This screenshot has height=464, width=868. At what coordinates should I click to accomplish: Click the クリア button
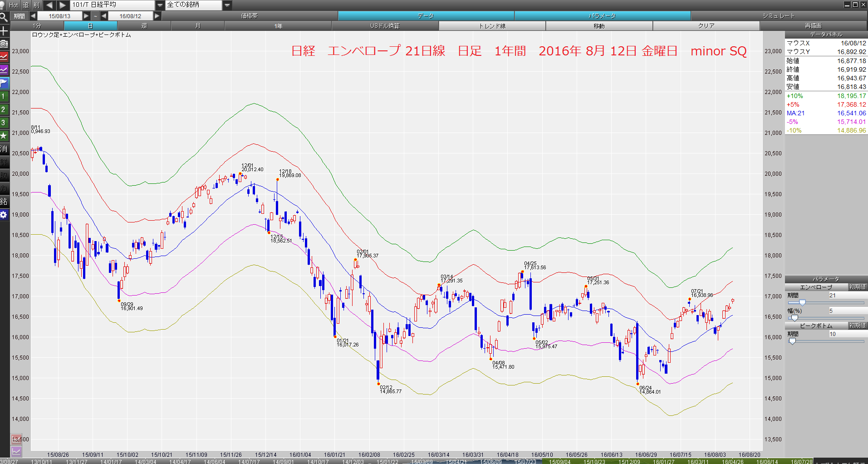pyautogui.click(x=706, y=26)
